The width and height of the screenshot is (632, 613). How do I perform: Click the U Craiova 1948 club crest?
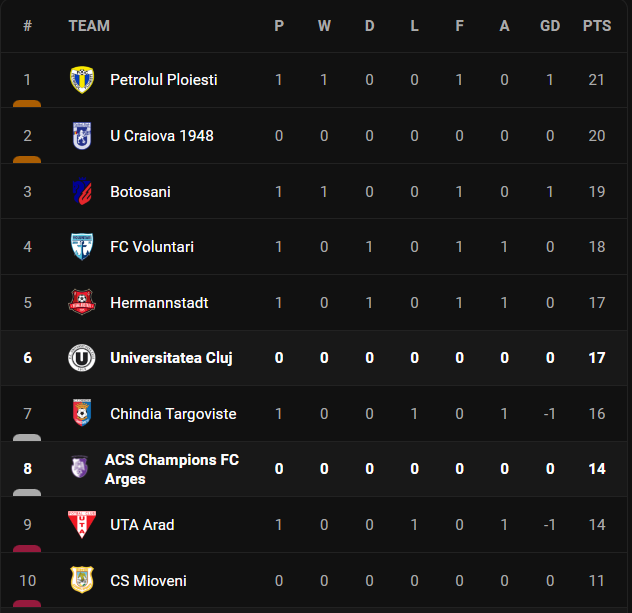click(x=81, y=136)
